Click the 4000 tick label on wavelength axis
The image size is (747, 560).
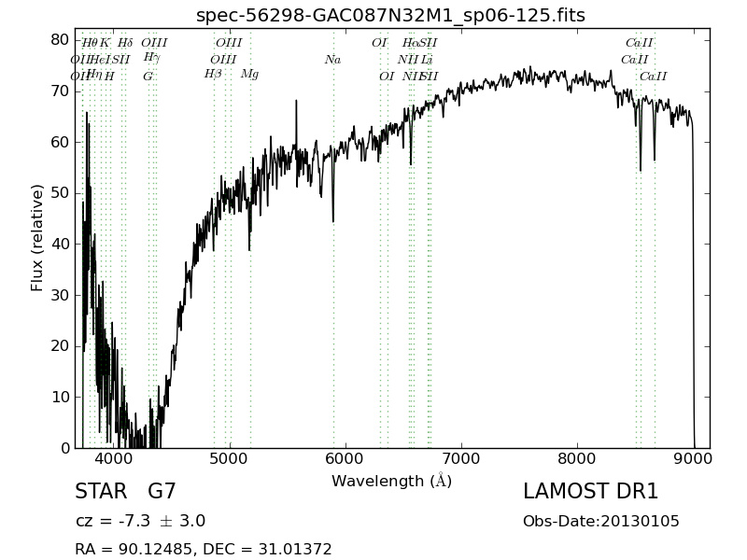pyautogui.click(x=114, y=459)
